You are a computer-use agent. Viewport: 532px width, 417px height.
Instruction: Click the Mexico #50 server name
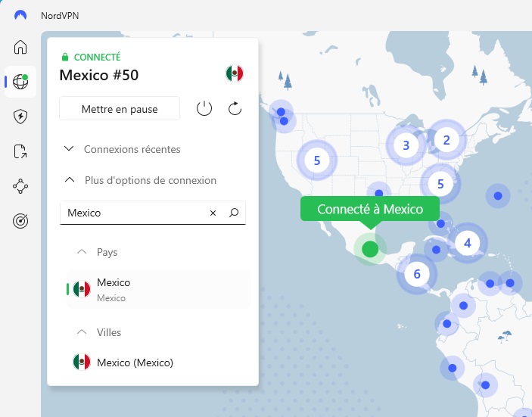click(x=98, y=75)
